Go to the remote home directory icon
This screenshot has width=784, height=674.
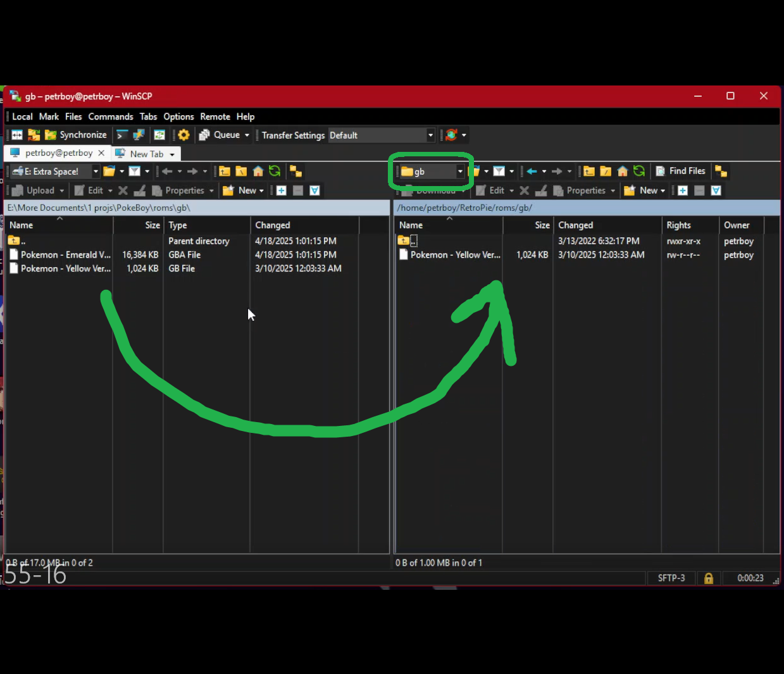point(623,171)
